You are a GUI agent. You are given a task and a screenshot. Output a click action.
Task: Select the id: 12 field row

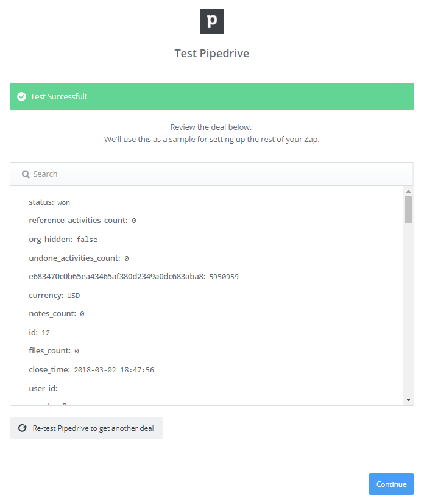pyautogui.click(x=39, y=332)
